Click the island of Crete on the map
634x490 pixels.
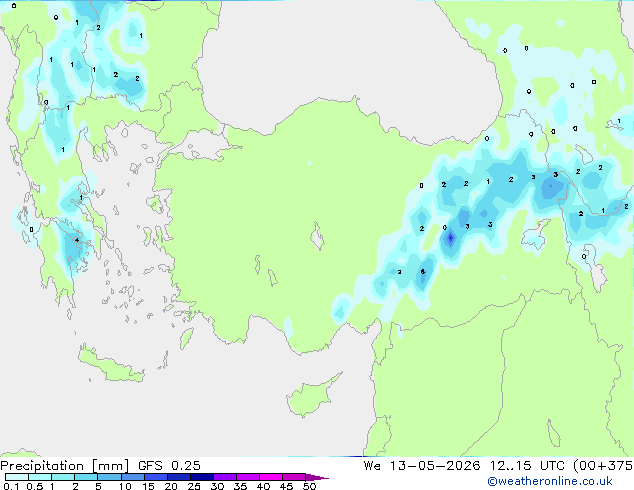110,366
